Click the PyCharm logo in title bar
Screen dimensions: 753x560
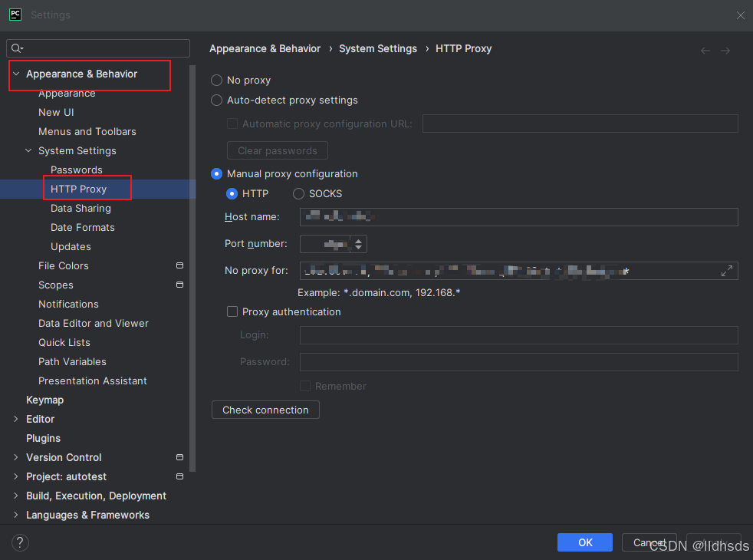coord(15,15)
